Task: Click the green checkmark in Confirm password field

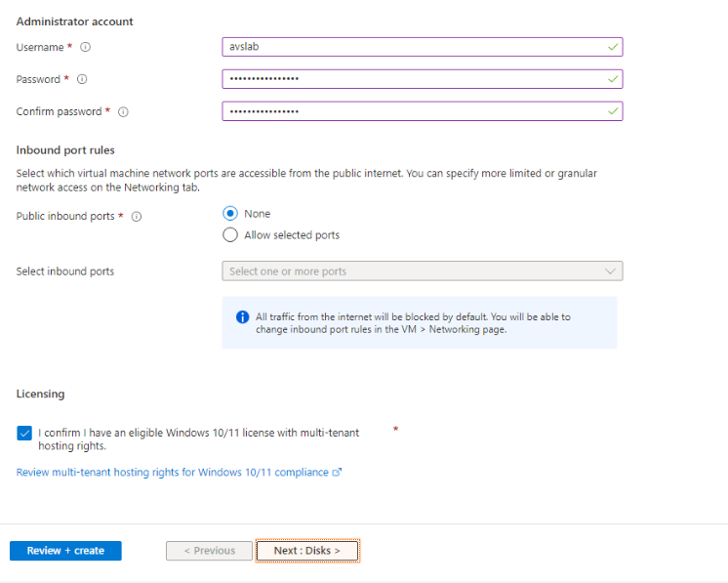Action: (612, 111)
